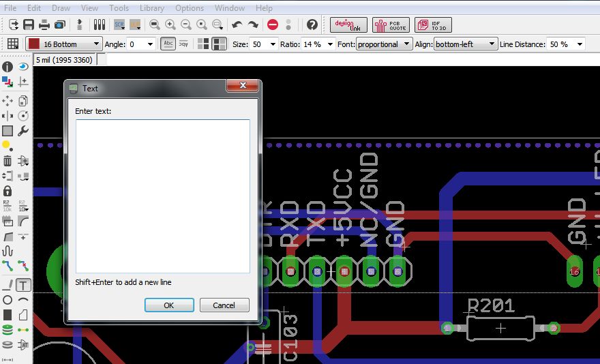Open the PCB Quote button
Screen dimensions: 600x364
pos(391,25)
